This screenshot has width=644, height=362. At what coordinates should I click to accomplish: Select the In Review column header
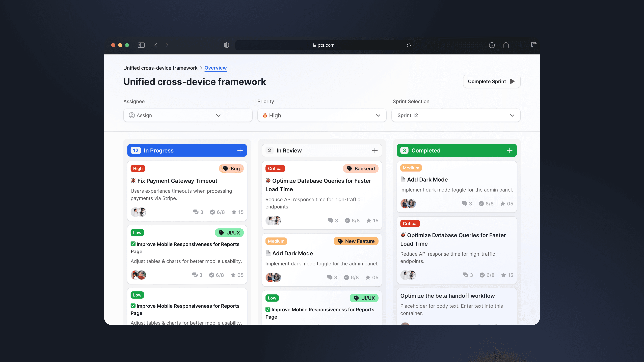pos(322,150)
